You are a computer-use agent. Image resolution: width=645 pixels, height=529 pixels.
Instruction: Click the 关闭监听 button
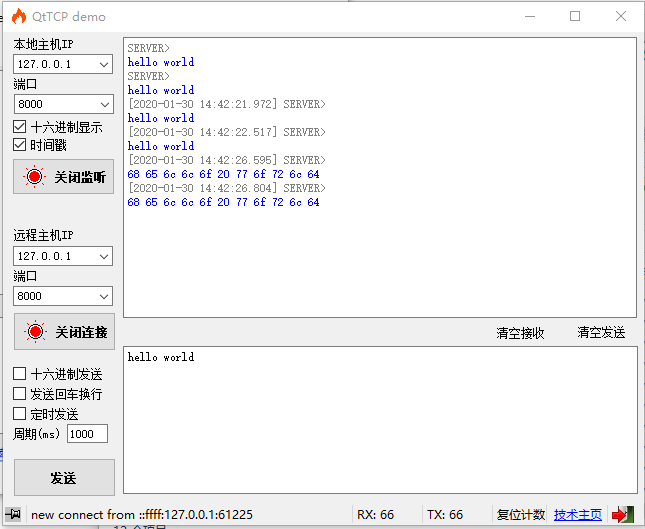pos(64,176)
